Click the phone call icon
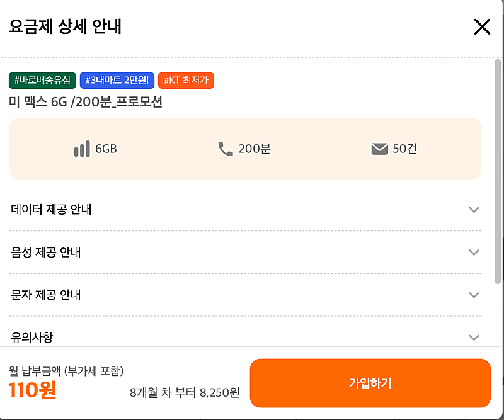 pyautogui.click(x=225, y=149)
